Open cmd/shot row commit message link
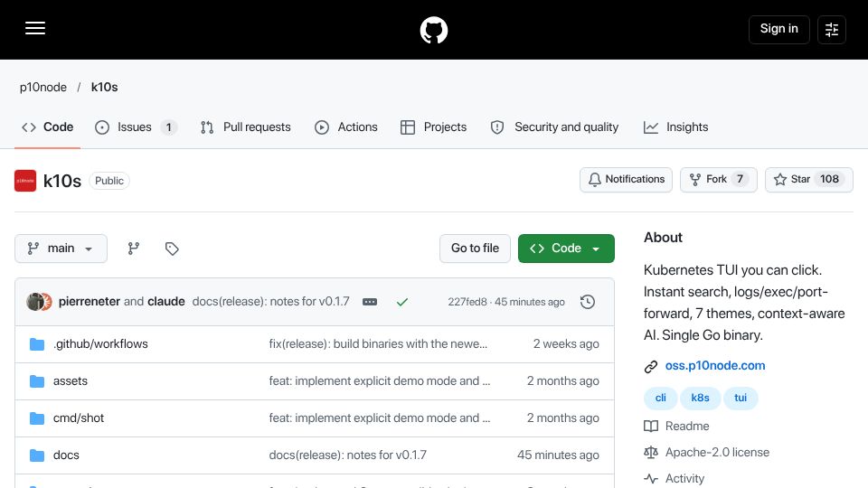Screen dimensions: 868x488 (x=380, y=418)
